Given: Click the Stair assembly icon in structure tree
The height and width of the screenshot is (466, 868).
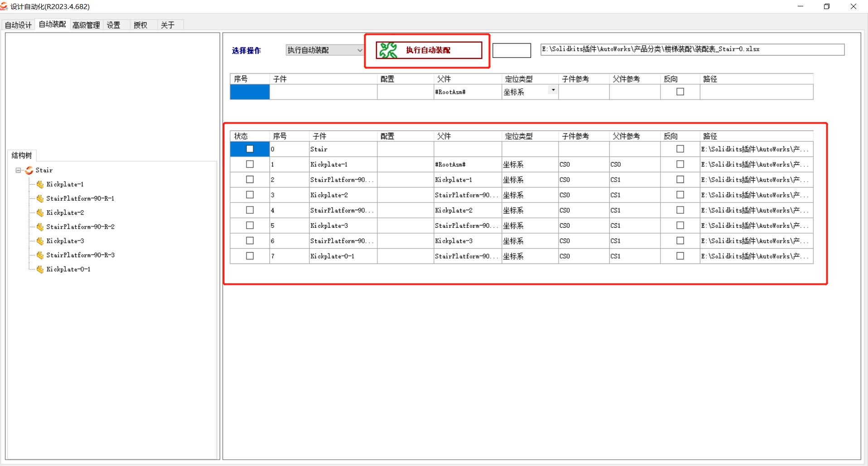Looking at the screenshot, I should pos(29,170).
